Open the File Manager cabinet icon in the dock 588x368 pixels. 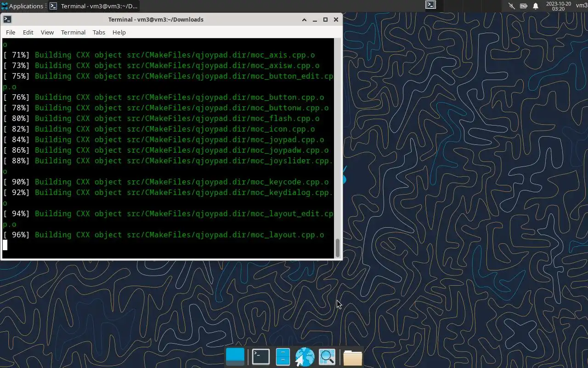[283, 357]
